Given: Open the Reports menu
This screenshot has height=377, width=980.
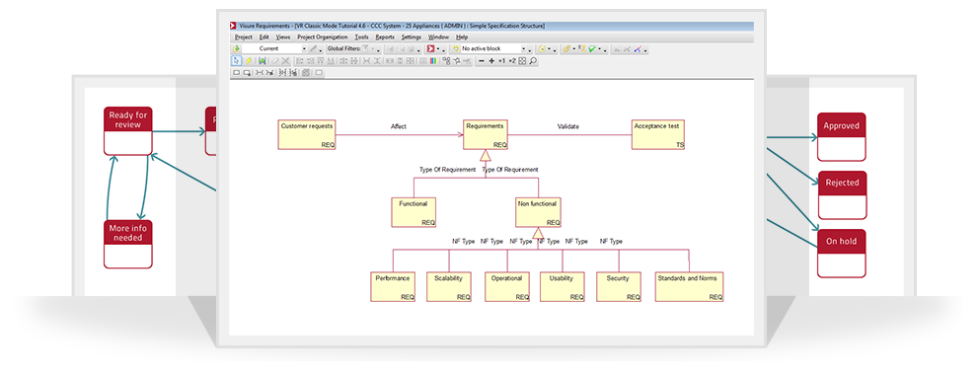Looking at the screenshot, I should pyautogui.click(x=385, y=38).
